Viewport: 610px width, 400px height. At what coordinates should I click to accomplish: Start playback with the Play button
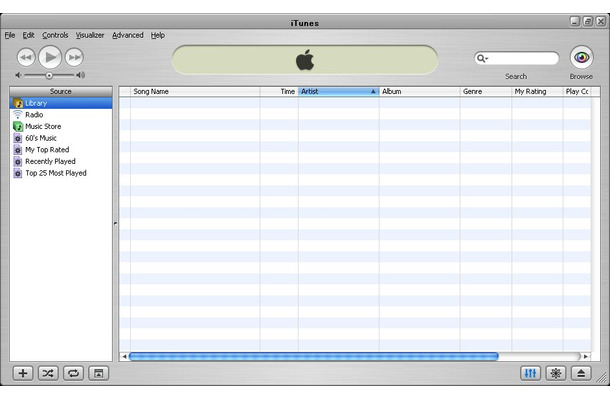click(x=50, y=57)
